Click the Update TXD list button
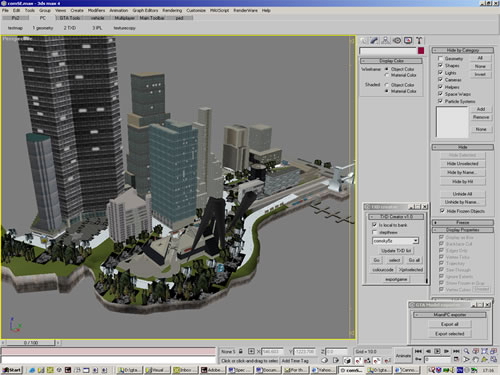This screenshot has width=500, height=375. [396, 250]
